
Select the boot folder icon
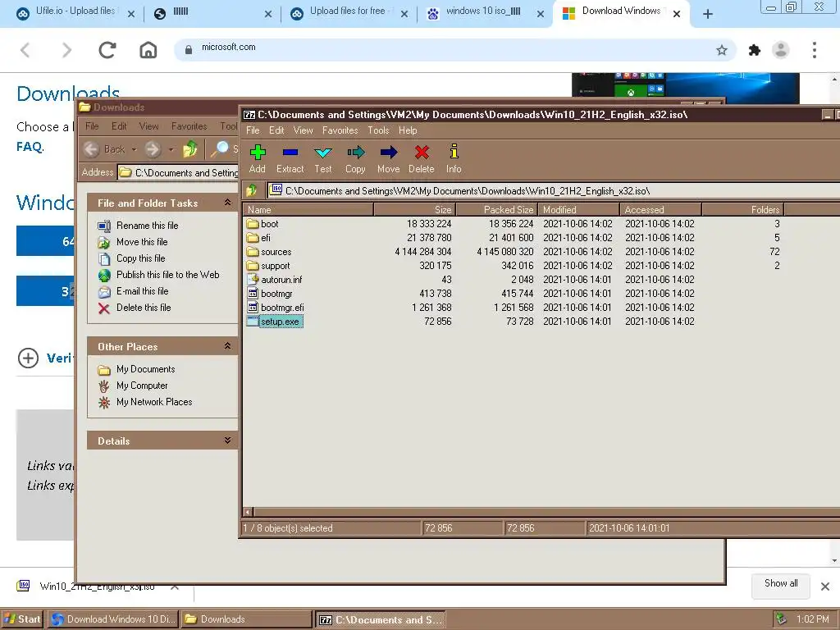pos(253,223)
